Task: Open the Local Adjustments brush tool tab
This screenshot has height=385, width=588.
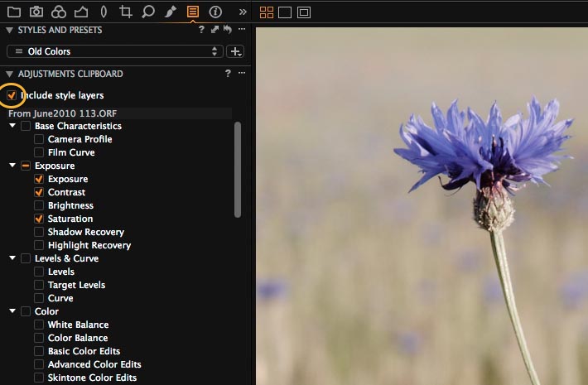Action: pyautogui.click(x=171, y=12)
